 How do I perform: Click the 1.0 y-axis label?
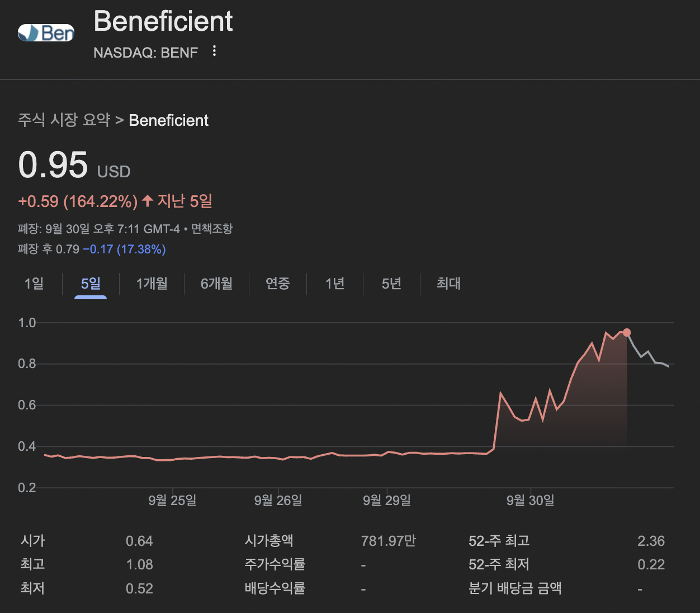(x=27, y=323)
